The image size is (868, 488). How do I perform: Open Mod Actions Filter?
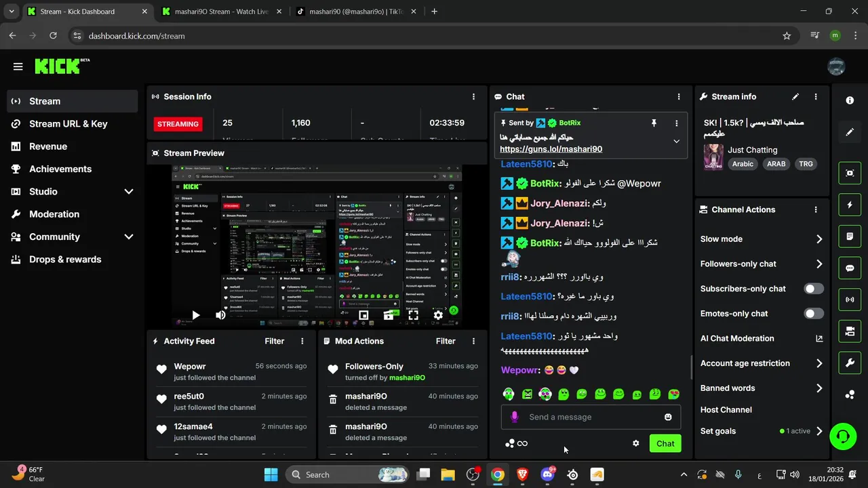point(446,342)
